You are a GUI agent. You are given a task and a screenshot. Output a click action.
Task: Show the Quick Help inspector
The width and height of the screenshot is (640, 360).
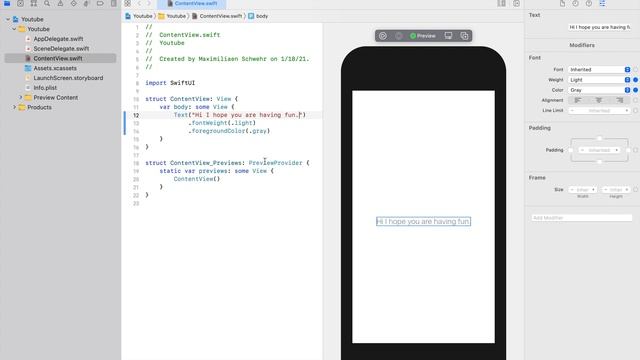[x=589, y=3]
